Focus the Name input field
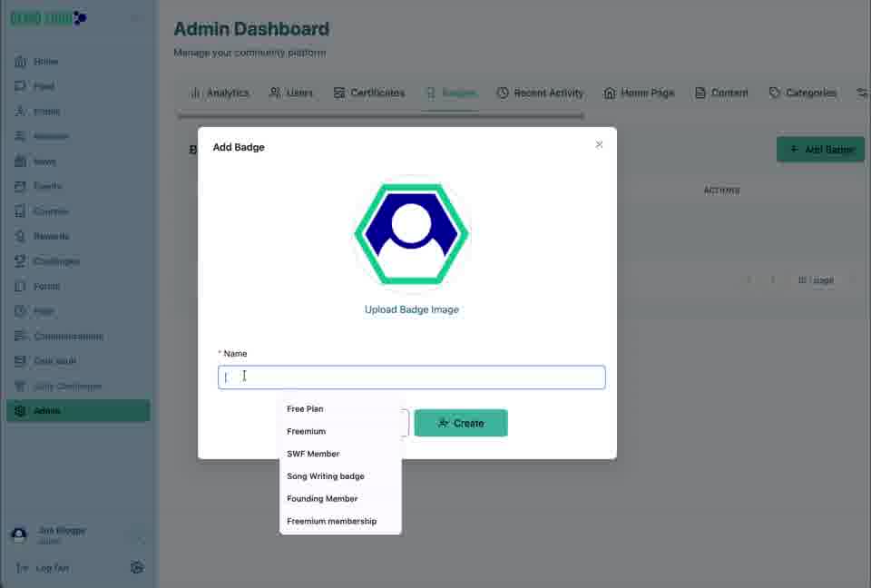This screenshot has width=871, height=588. (x=412, y=377)
